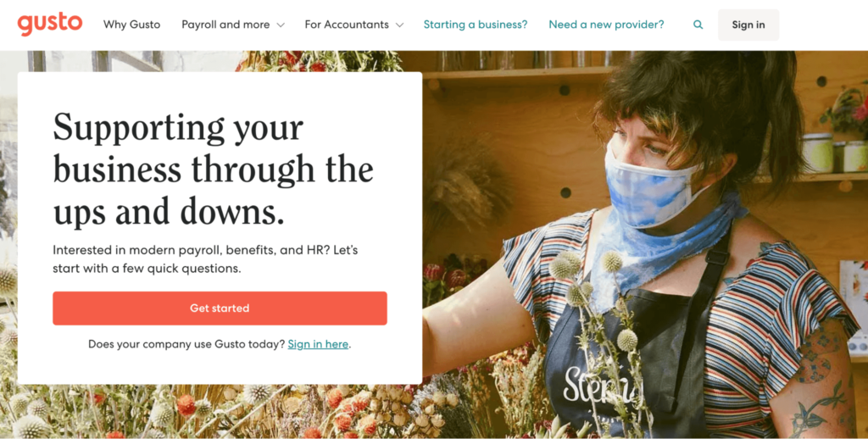
Task: Click the Supporting your business headline
Action: coord(213,169)
